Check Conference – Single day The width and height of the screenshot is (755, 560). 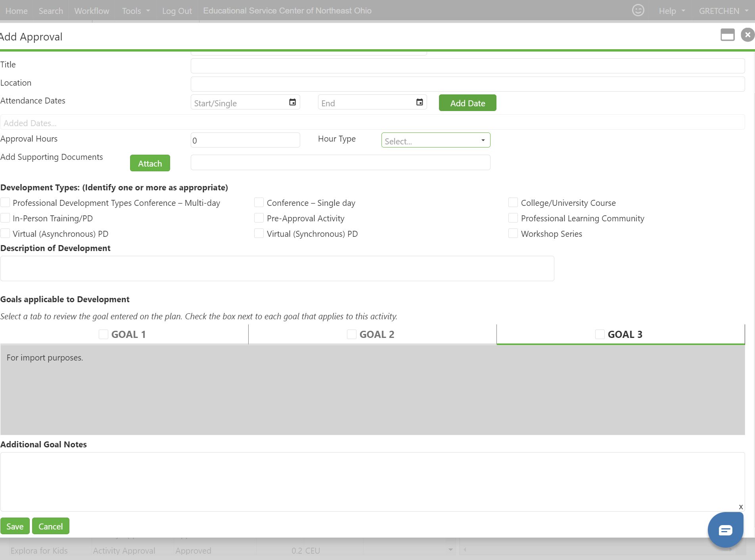[259, 203]
